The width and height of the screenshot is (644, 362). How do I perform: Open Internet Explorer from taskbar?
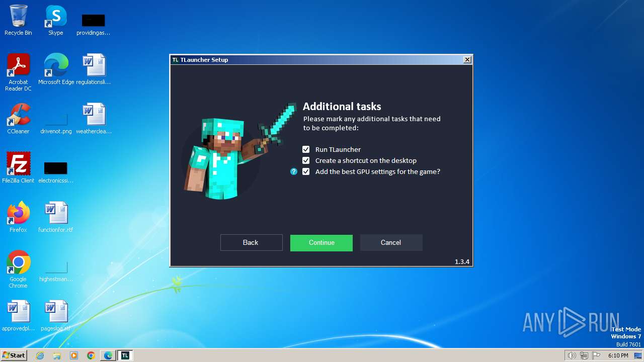click(x=40, y=355)
